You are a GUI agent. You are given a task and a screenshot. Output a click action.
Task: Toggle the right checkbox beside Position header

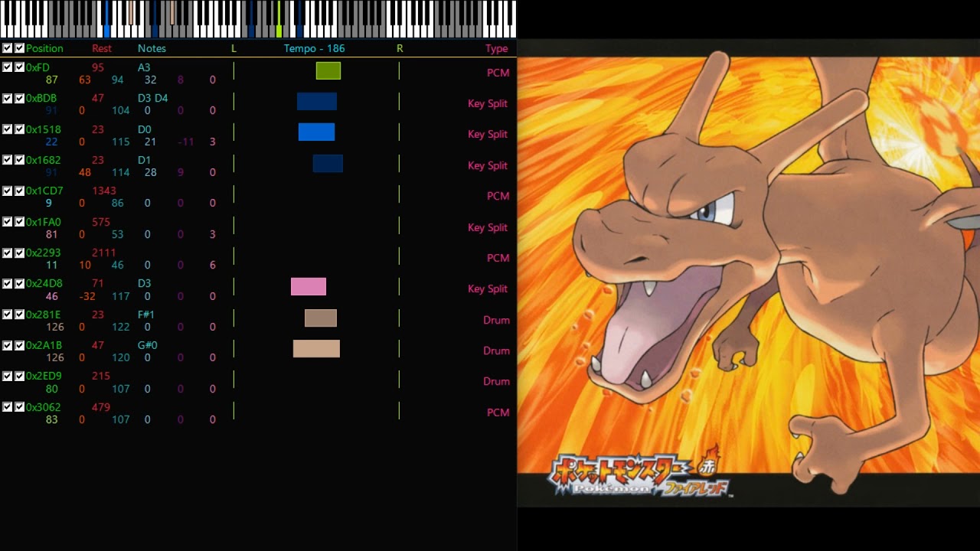[19, 48]
